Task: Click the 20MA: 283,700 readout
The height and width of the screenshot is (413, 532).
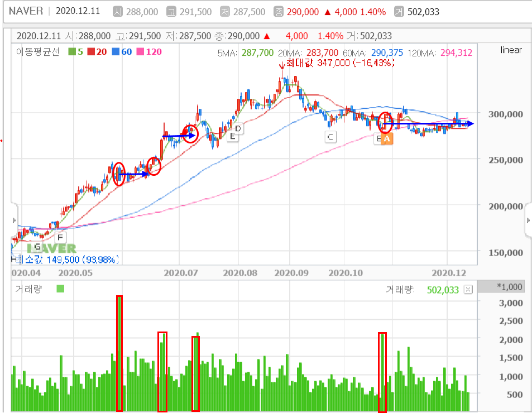Action: tap(308, 53)
